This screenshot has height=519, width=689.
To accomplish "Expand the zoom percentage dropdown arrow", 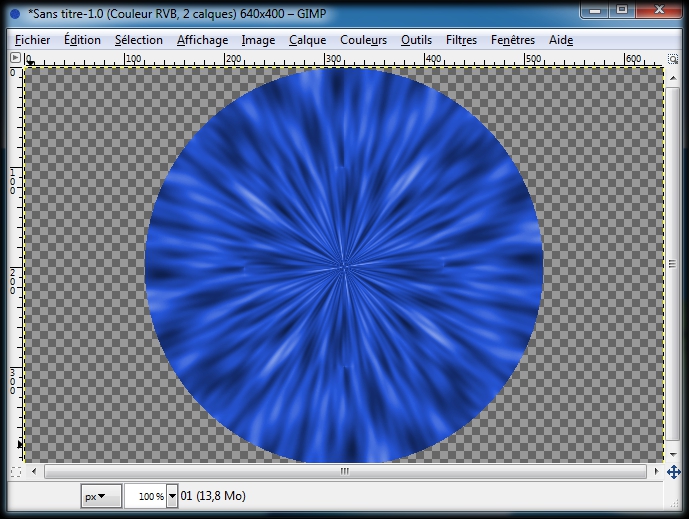I will pos(172,496).
